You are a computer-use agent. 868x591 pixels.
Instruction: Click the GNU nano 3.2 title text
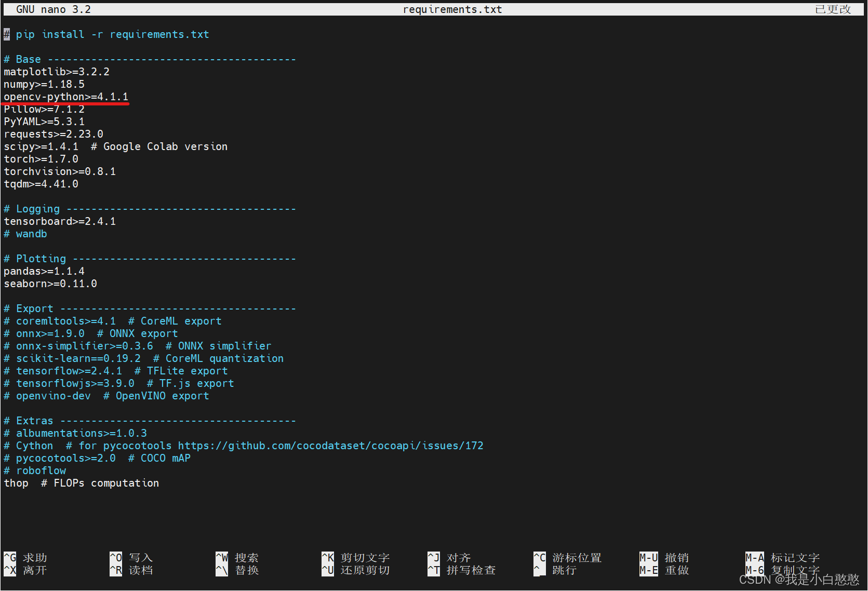pyautogui.click(x=54, y=9)
